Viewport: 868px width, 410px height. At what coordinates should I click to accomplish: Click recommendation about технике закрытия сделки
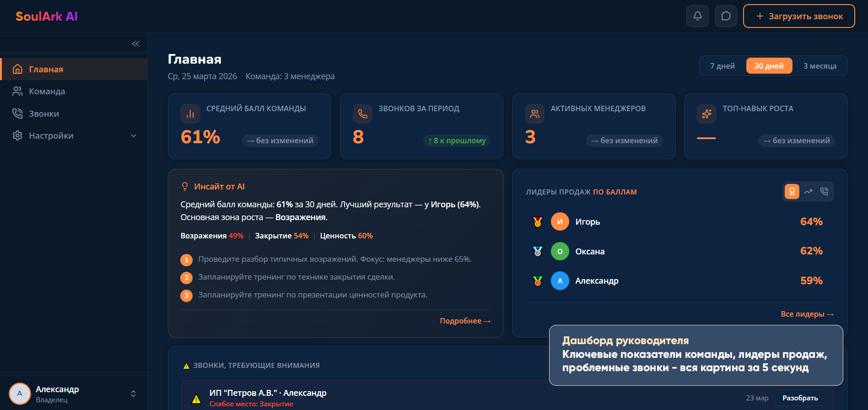tap(297, 277)
